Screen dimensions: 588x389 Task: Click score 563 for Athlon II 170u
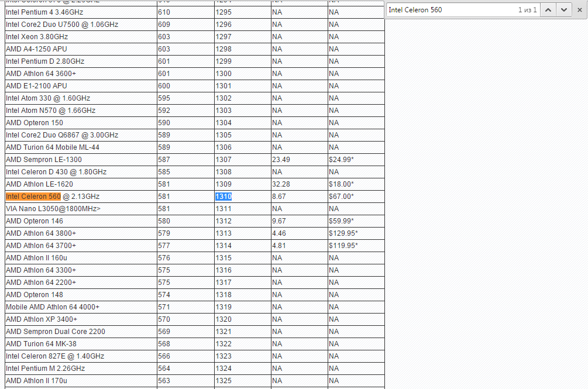(164, 381)
